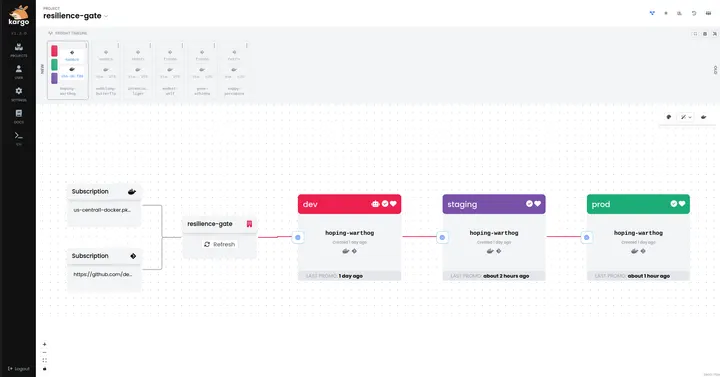720x377 pixels.
Task: Open menu of hoping-warthog freight card
Action: [x=86, y=45]
